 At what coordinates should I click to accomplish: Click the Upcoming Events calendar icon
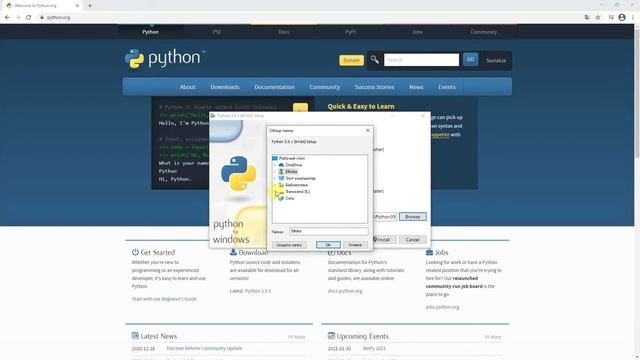(x=331, y=336)
